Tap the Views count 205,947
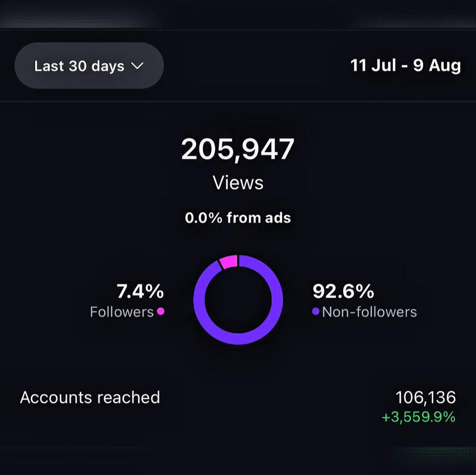This screenshot has width=476, height=475. pyautogui.click(x=238, y=149)
